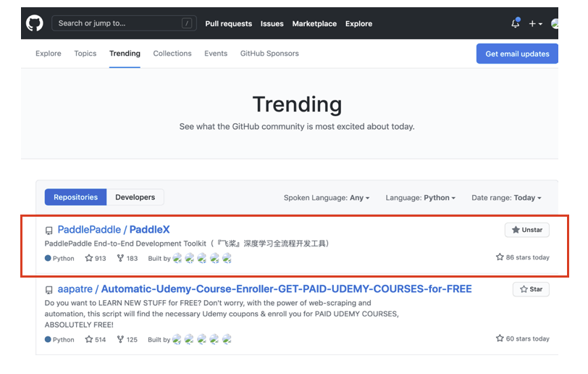Image resolution: width=588 pixels, height=374 pixels.
Task: Open the GitHub Octocat home logo
Action: pyautogui.click(x=35, y=23)
